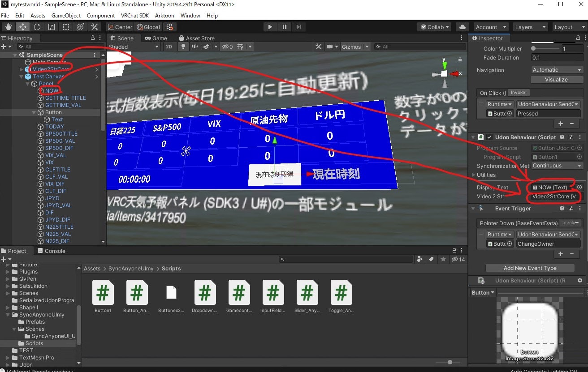Open Hierarchy panel options menu
588x372 pixels.
pyautogui.click(x=100, y=38)
